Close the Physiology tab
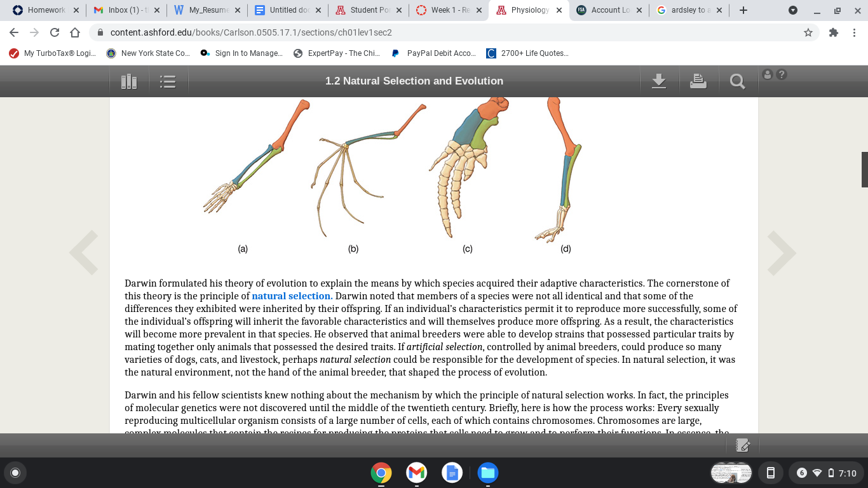This screenshot has width=868, height=488. (559, 10)
